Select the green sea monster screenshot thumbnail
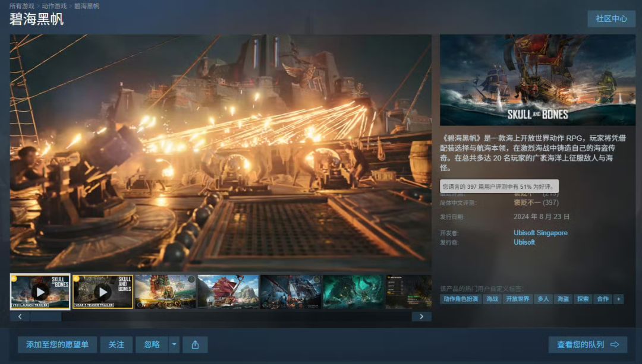The width and height of the screenshot is (642, 364). [354, 292]
